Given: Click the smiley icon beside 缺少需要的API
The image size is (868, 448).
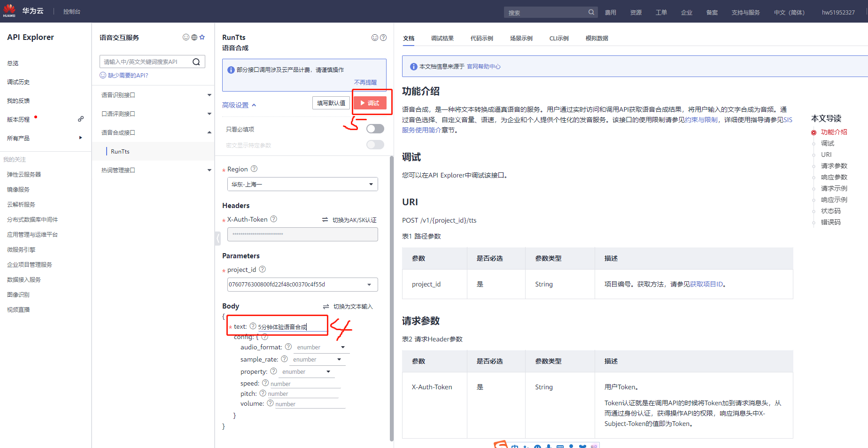Looking at the screenshot, I should pos(103,75).
